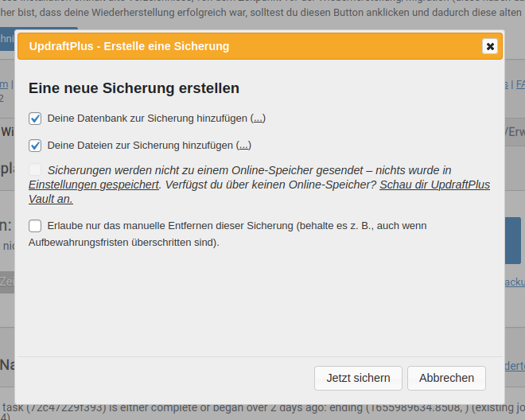This screenshot has width=525, height=420.
Task: Uncheck 'Deine Dateien zur Sicherung hinzufügen'
Action: click(x=35, y=146)
